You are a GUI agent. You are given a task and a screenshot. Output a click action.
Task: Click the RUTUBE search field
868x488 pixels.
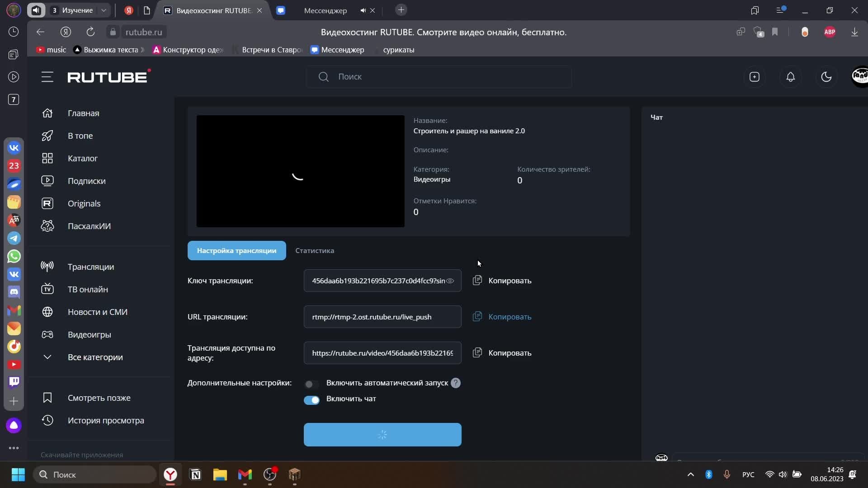(x=439, y=77)
